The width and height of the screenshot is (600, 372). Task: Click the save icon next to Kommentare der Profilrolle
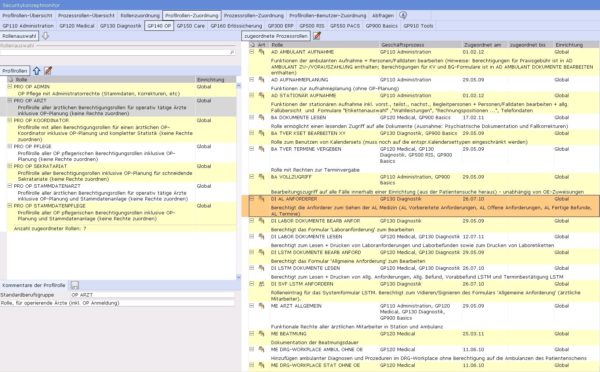coord(75,286)
